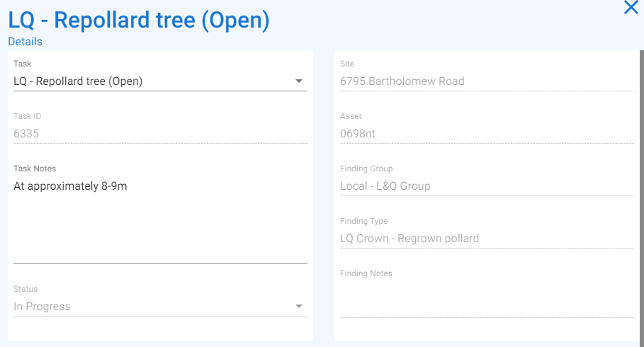The width and height of the screenshot is (644, 347).
Task: Click the Finding Type label
Action: pos(364,221)
